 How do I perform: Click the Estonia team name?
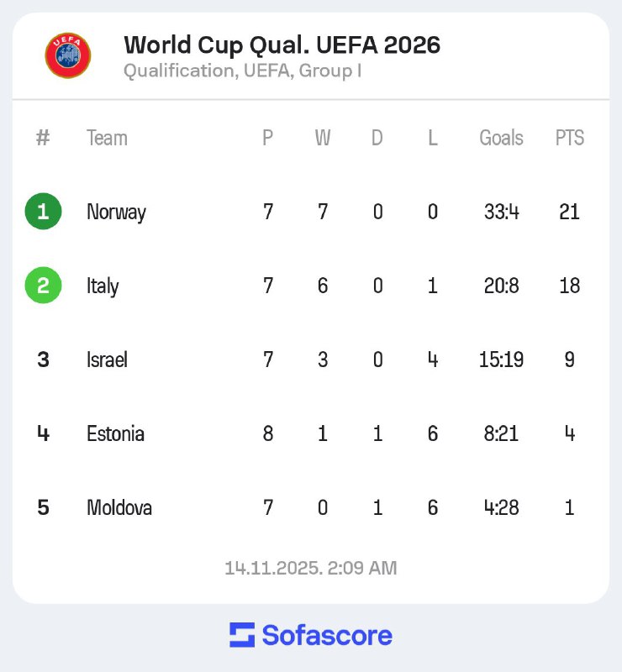click(115, 433)
